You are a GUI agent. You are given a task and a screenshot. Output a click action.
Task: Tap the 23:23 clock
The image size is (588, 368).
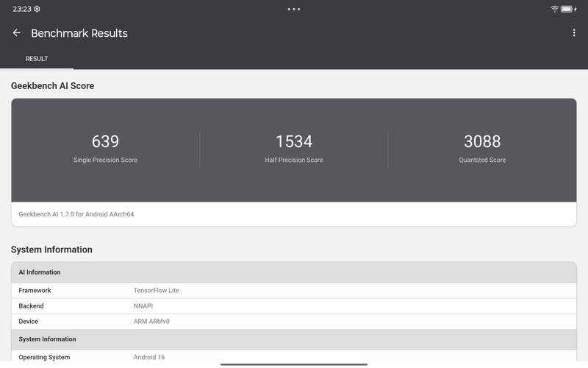22,9
